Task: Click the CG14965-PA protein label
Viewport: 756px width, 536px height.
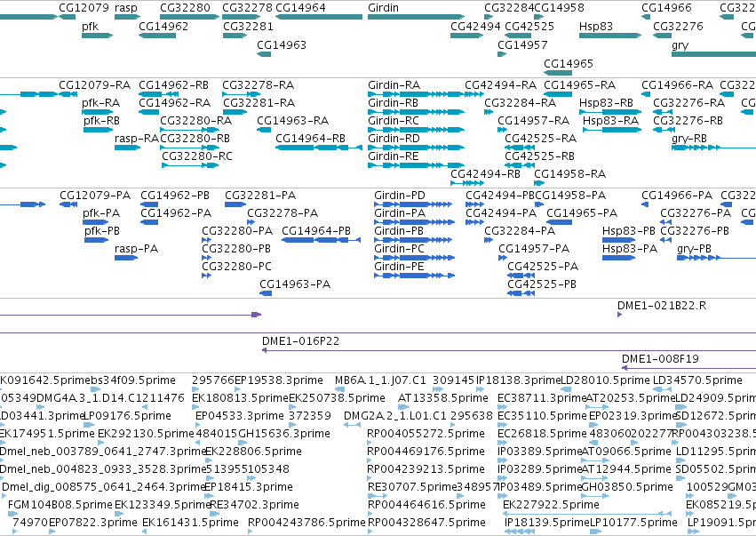Action: pyautogui.click(x=582, y=212)
